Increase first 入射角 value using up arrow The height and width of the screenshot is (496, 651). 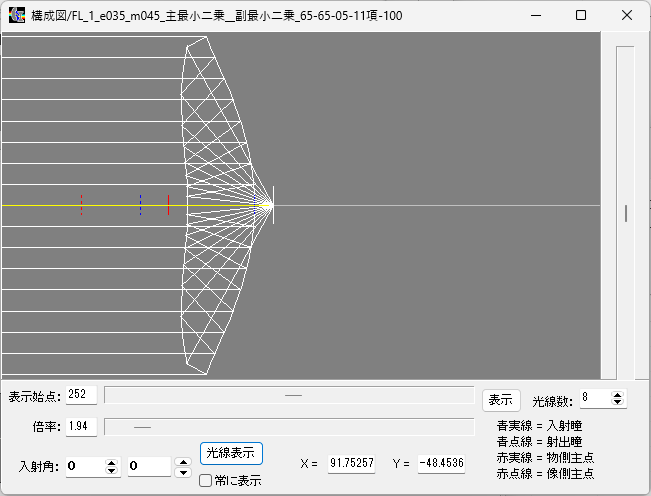[111, 462]
